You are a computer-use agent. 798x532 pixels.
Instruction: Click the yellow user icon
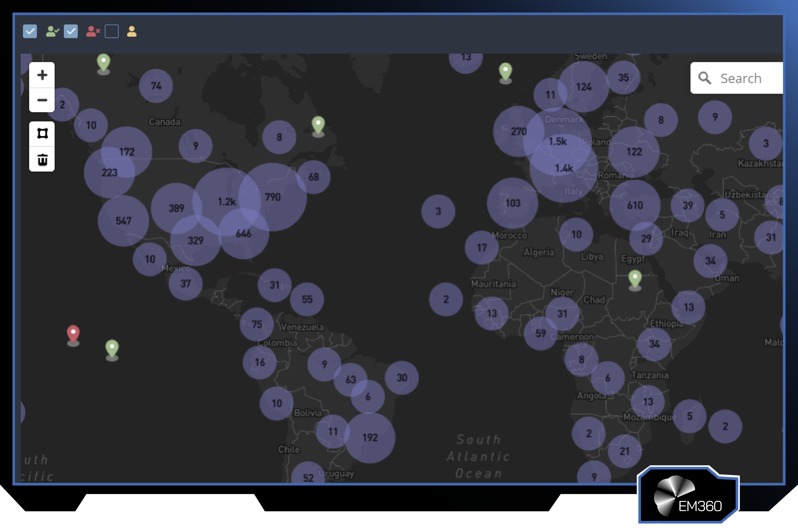click(132, 32)
